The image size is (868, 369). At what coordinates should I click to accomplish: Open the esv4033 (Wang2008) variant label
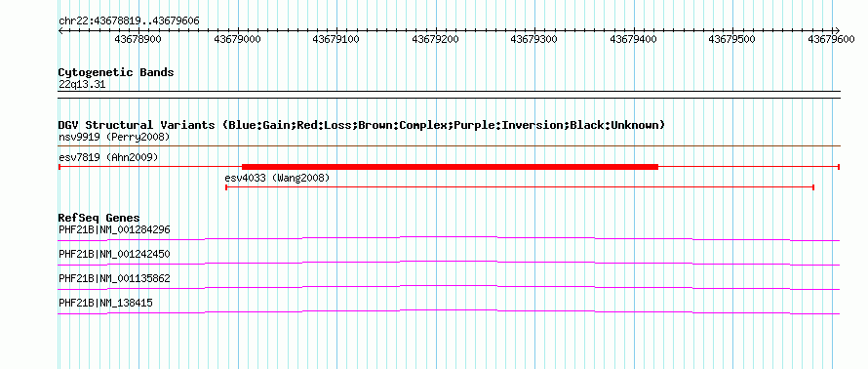[x=277, y=179]
